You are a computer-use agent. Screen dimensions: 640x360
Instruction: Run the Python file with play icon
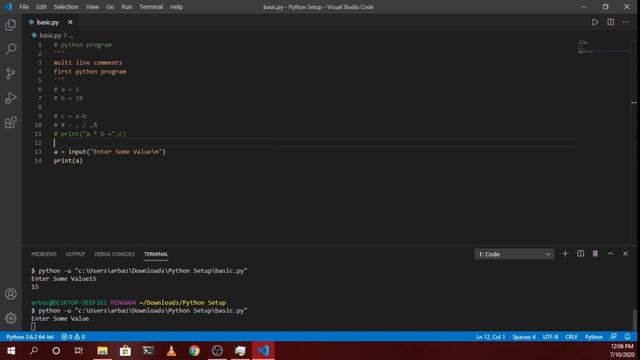(595, 22)
